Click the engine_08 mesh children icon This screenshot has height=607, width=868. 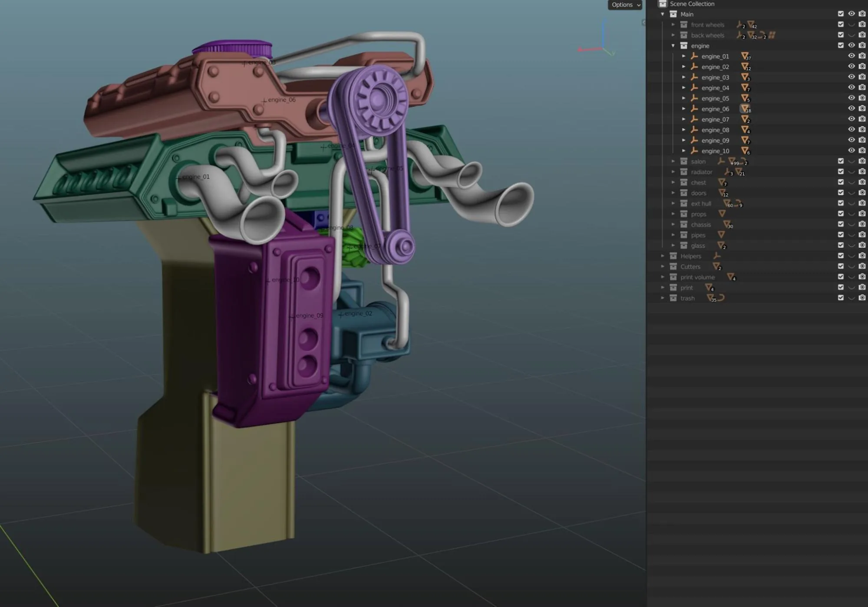click(x=745, y=129)
